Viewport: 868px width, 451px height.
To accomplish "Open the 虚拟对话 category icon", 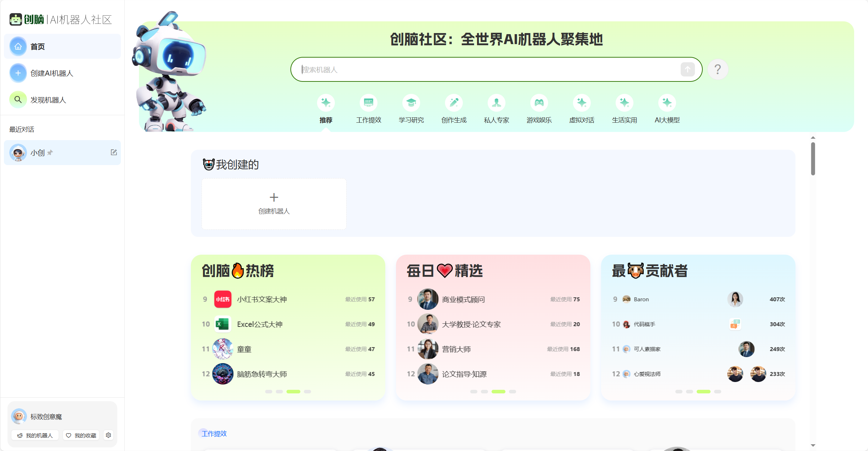I will tap(582, 103).
